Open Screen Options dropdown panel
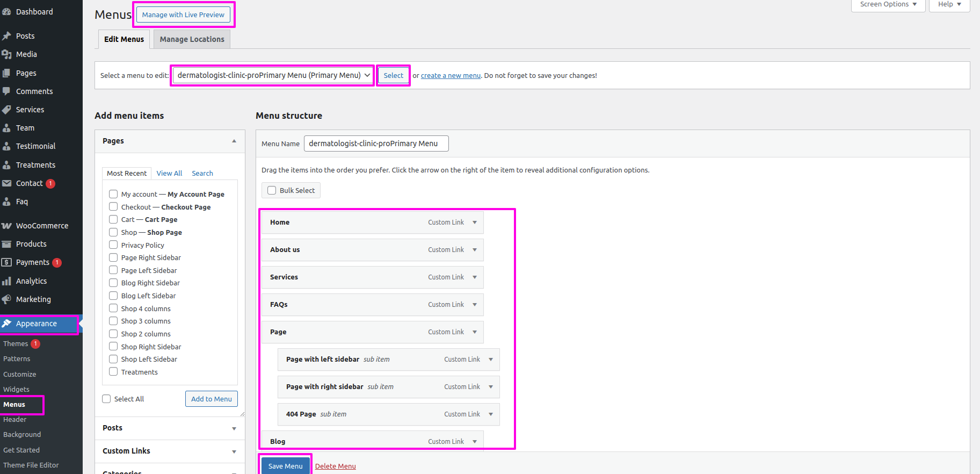The image size is (980, 474). point(888,4)
